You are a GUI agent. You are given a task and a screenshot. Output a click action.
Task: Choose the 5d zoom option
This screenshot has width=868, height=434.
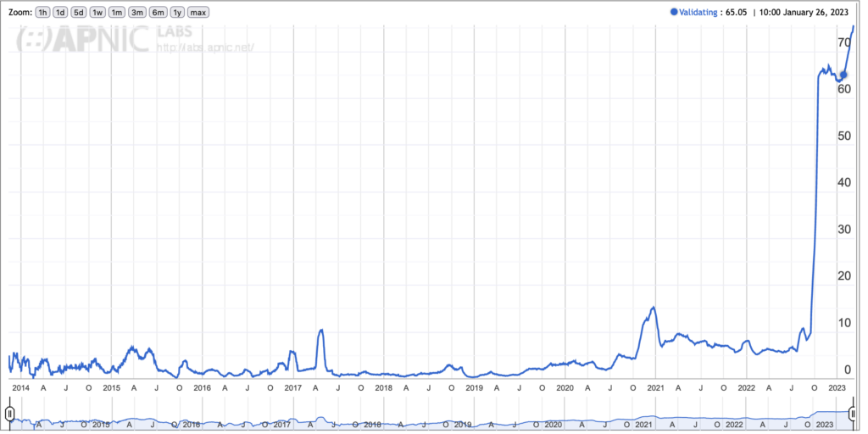coord(79,13)
